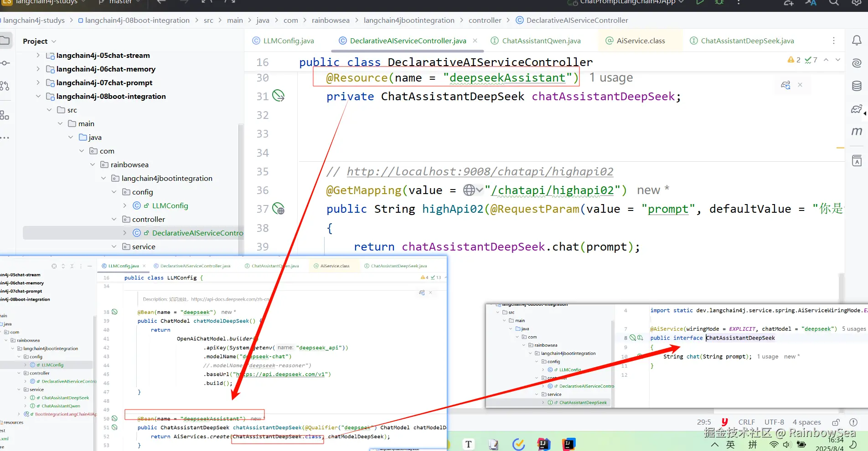Open the Project folder tool window icon
The height and width of the screenshot is (451, 868).
point(5,41)
